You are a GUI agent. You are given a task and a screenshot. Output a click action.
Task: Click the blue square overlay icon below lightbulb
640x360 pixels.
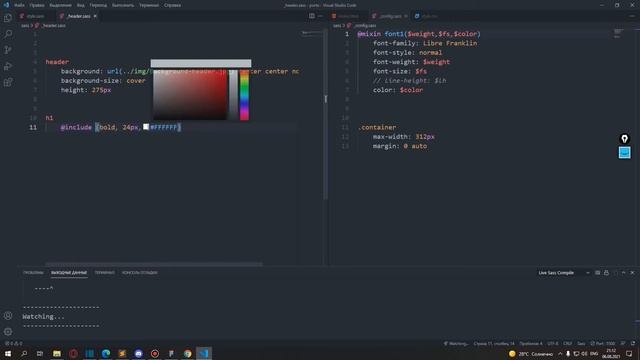[624, 153]
